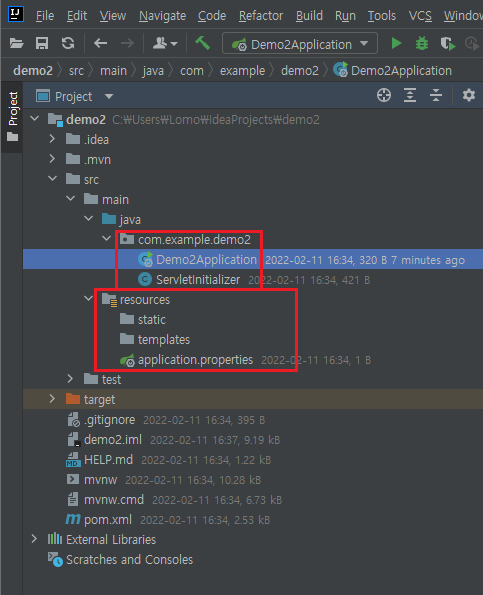Open the VCS menu
The width and height of the screenshot is (483, 595).
point(420,16)
